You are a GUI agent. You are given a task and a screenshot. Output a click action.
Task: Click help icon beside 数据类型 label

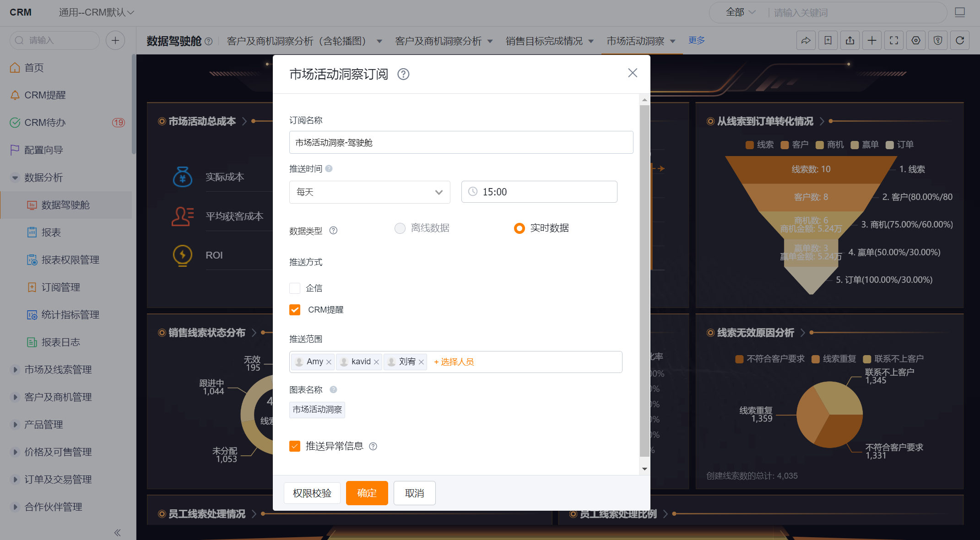coord(333,230)
